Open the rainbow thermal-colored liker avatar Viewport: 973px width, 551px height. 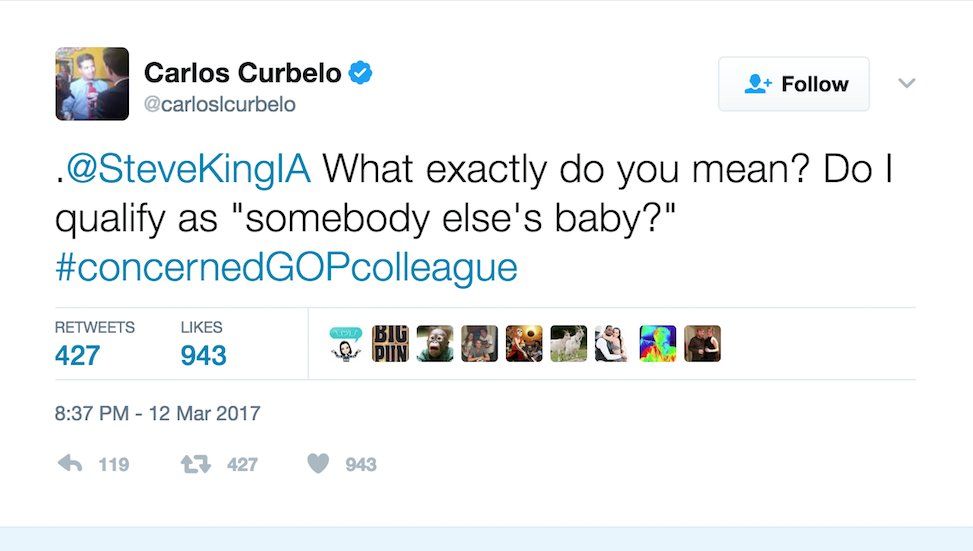coord(657,343)
